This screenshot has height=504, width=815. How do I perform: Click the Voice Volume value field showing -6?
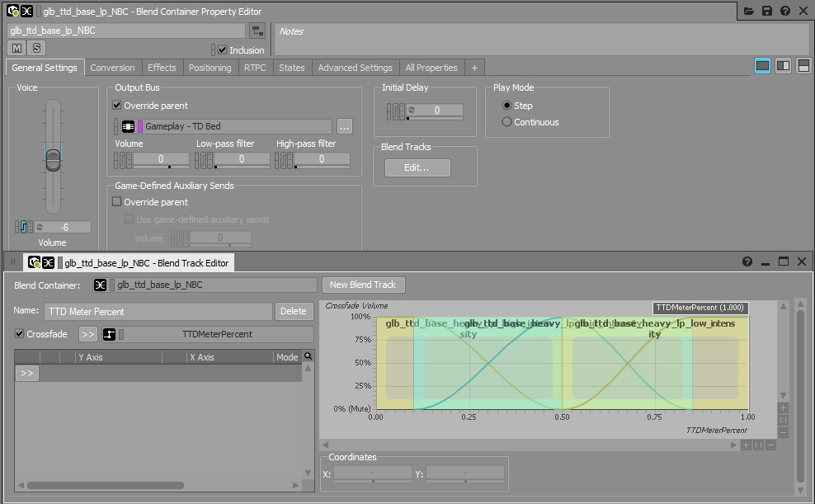[x=63, y=227]
